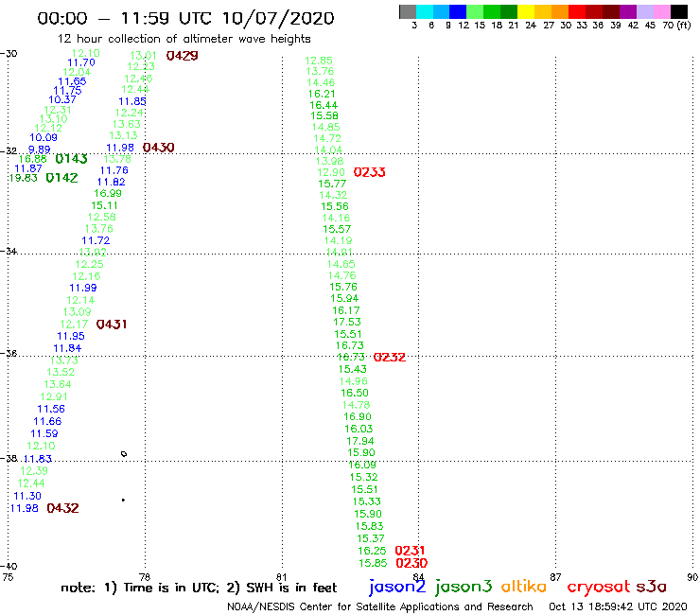Click the latitude axis label -40
Viewport: 700px width, 615px height.
coord(9,567)
